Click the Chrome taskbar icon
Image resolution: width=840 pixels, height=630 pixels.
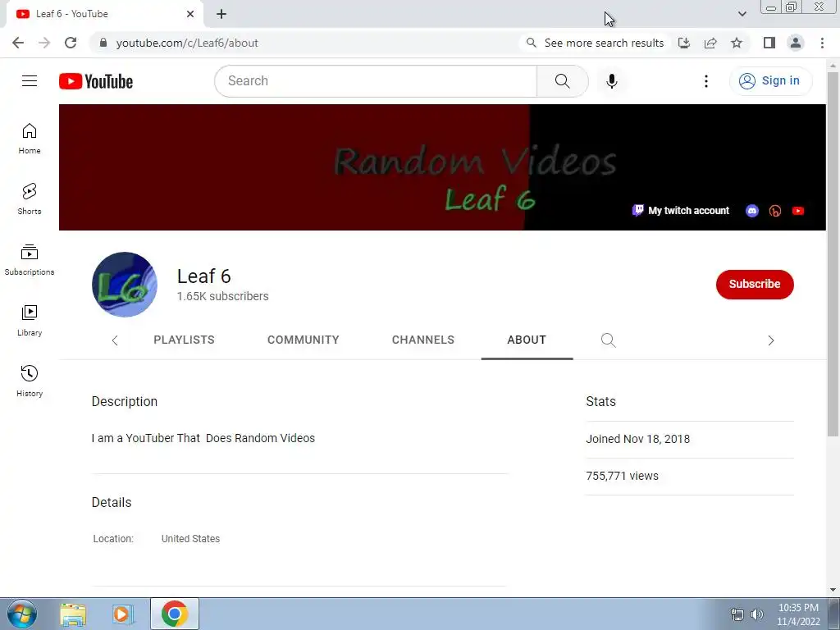174,614
